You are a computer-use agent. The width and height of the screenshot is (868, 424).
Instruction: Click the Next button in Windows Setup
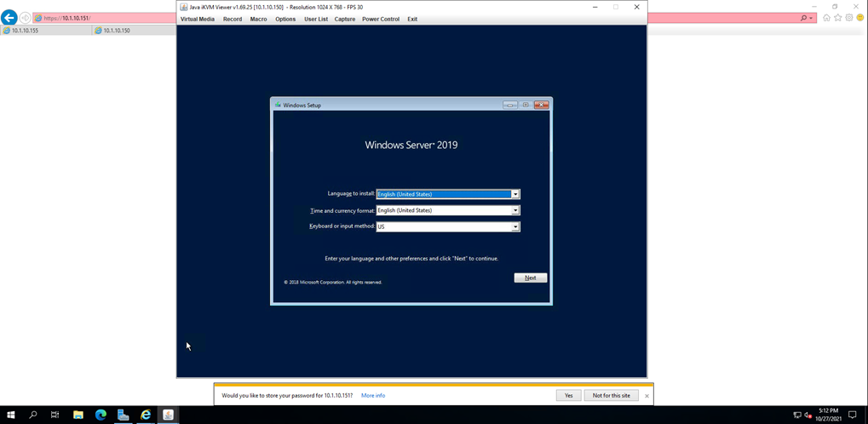pyautogui.click(x=531, y=278)
